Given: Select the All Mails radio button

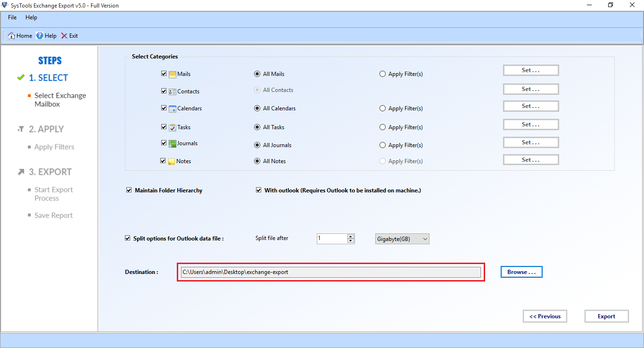Looking at the screenshot, I should (x=257, y=74).
